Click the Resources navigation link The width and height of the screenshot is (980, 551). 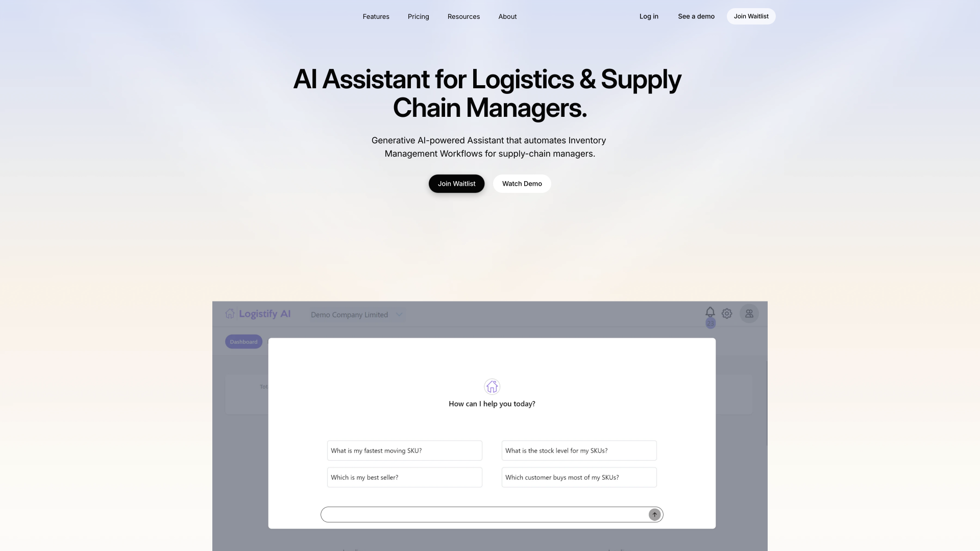pos(464,16)
